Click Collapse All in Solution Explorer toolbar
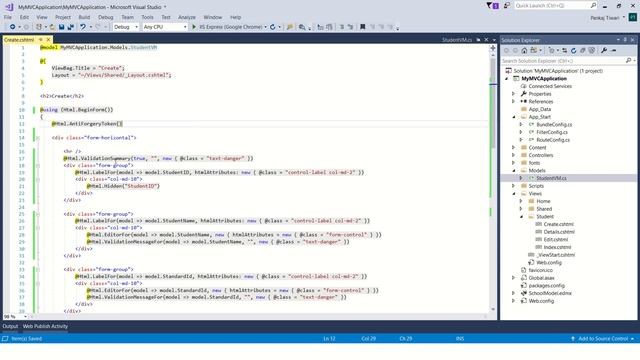This screenshot has width=640, height=360. (583, 51)
